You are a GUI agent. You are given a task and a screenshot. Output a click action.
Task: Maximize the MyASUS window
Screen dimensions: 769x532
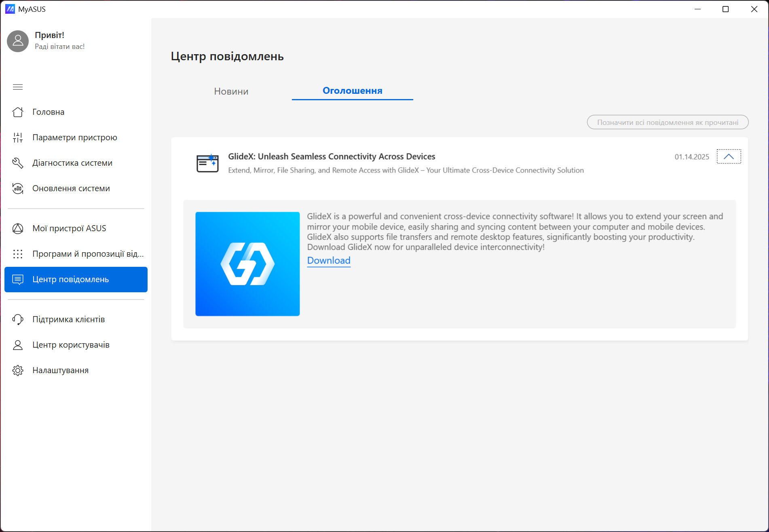coord(725,9)
